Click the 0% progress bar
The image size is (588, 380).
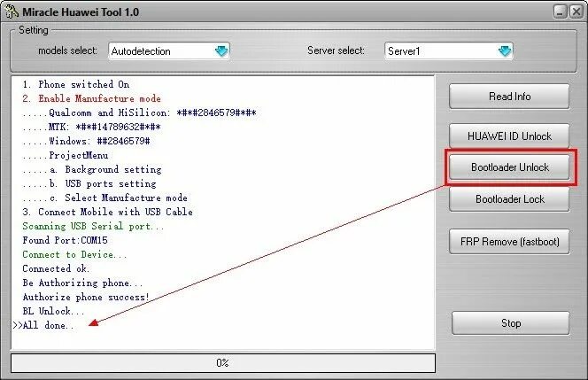point(223,363)
